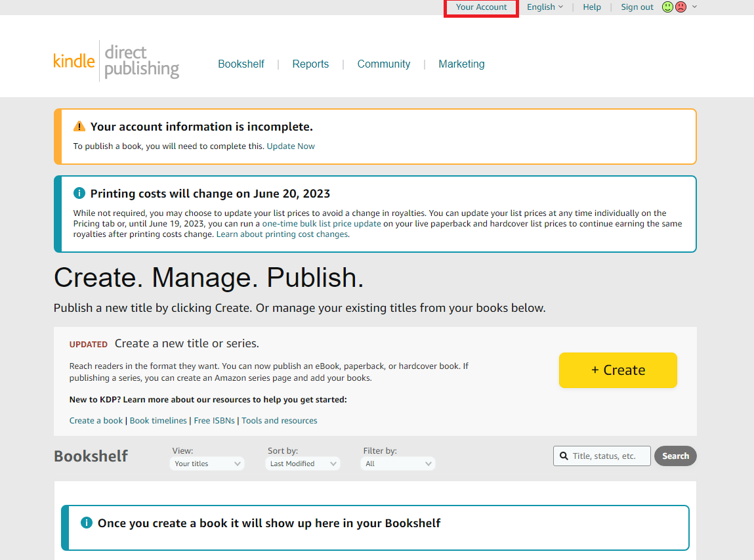Image resolution: width=754 pixels, height=560 pixels.
Task: Expand the feedback chevron beside the faces
Action: [x=694, y=7]
